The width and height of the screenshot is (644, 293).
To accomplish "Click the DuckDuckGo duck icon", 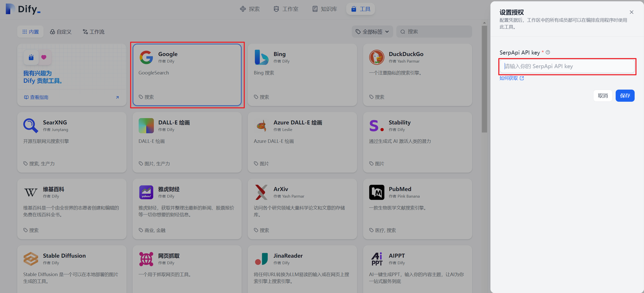I will pos(377,57).
